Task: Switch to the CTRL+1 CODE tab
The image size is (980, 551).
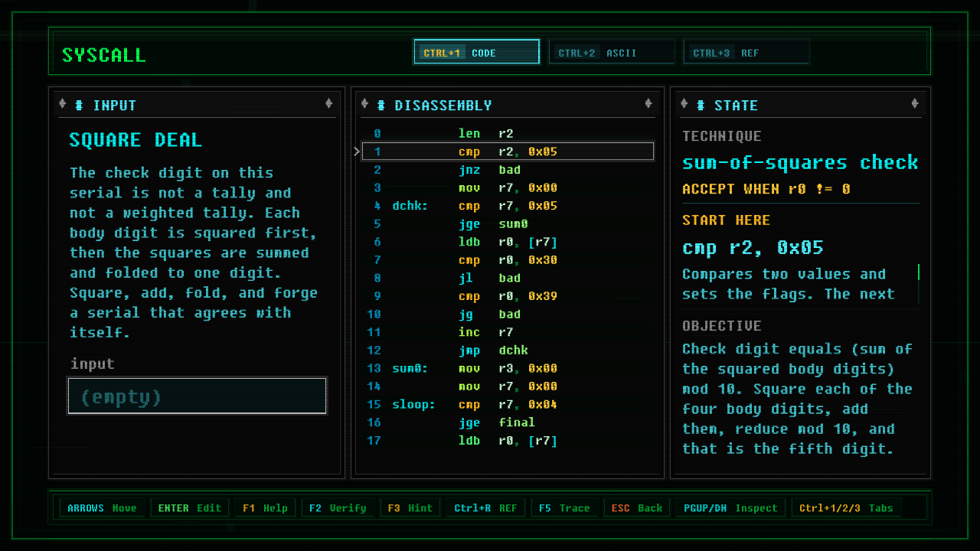Action: (476, 52)
